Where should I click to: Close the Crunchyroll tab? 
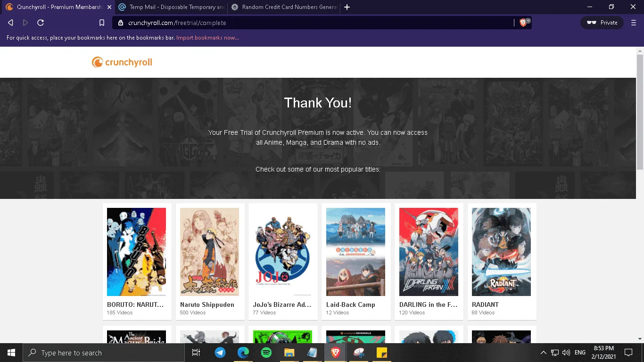tap(109, 7)
